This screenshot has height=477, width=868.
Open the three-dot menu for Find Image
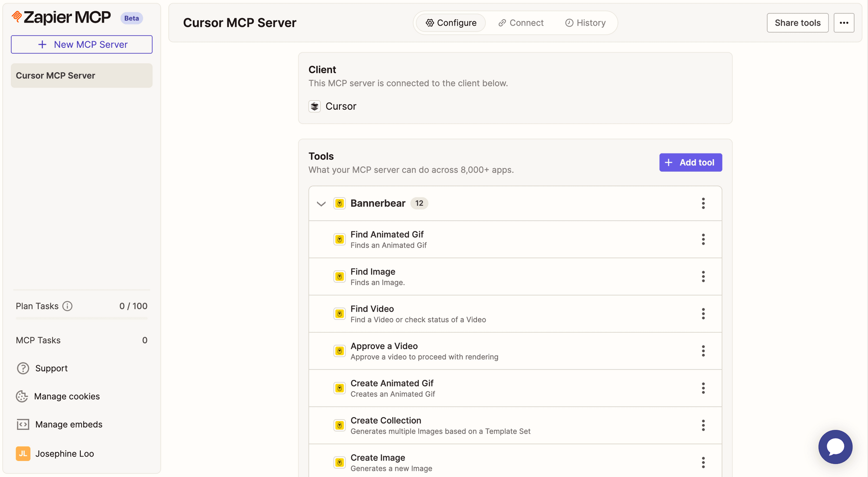[x=703, y=276]
